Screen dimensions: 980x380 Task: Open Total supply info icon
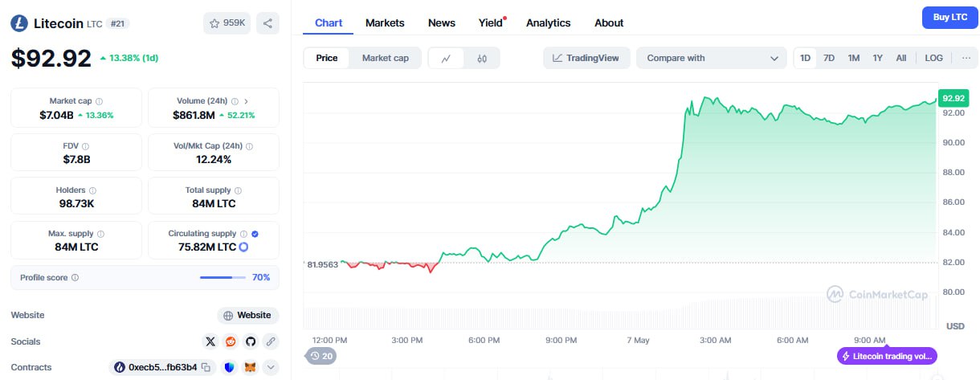point(238,190)
